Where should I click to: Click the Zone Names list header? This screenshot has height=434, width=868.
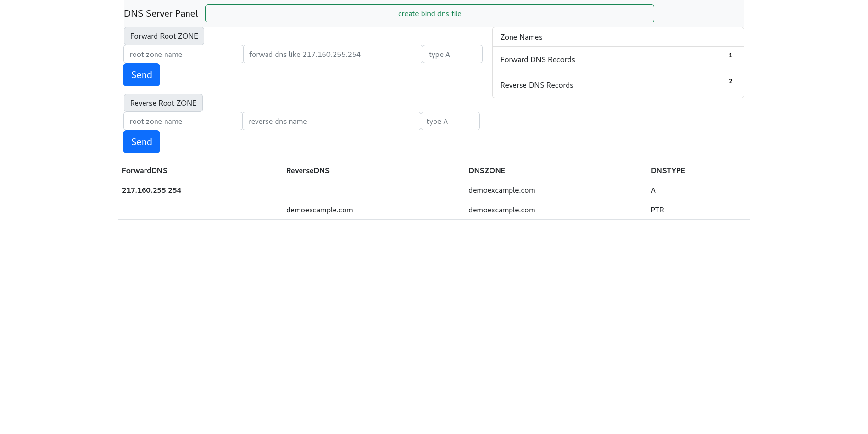coord(521,37)
